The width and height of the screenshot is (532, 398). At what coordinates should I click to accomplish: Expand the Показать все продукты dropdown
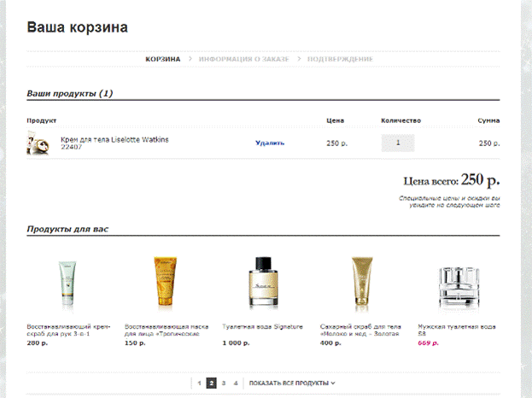292,383
